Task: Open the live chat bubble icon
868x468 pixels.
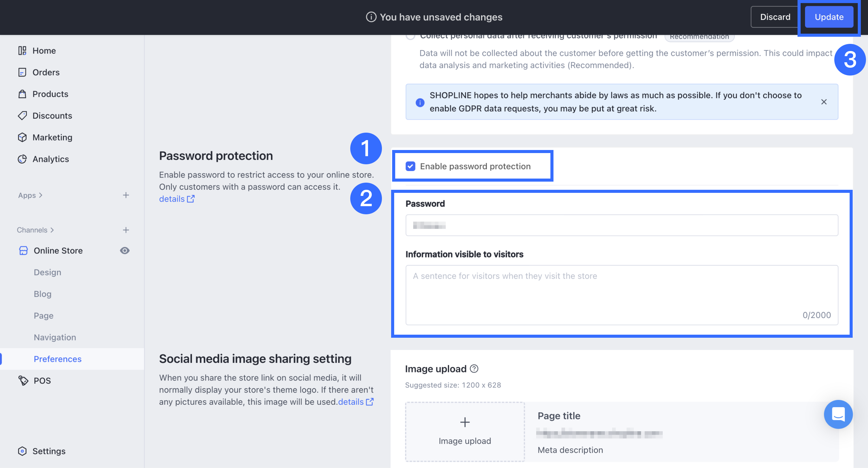Action: point(838,414)
